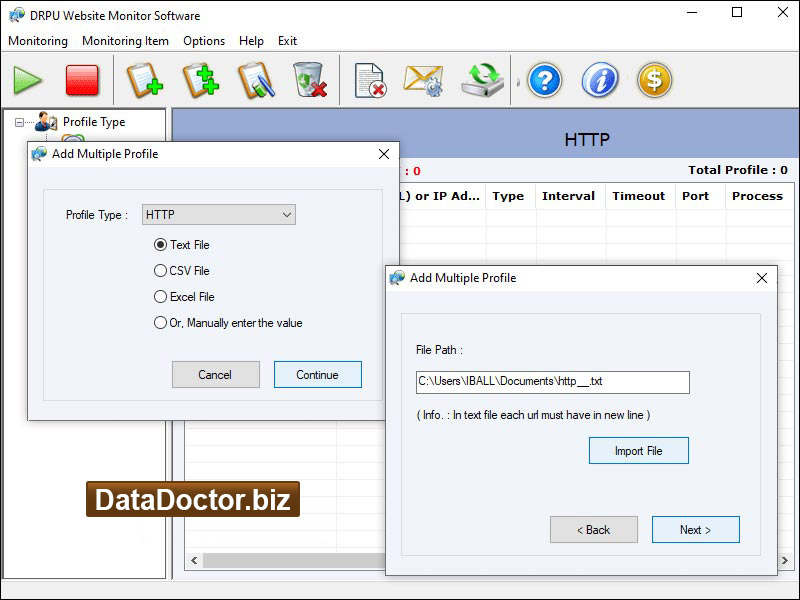The height and width of the screenshot is (600, 800).
Task: Click Profile Type user icon in tree
Action: (x=46, y=122)
